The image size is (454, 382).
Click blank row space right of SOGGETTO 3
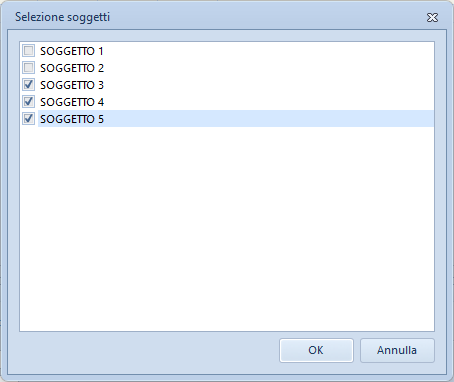[268, 85]
